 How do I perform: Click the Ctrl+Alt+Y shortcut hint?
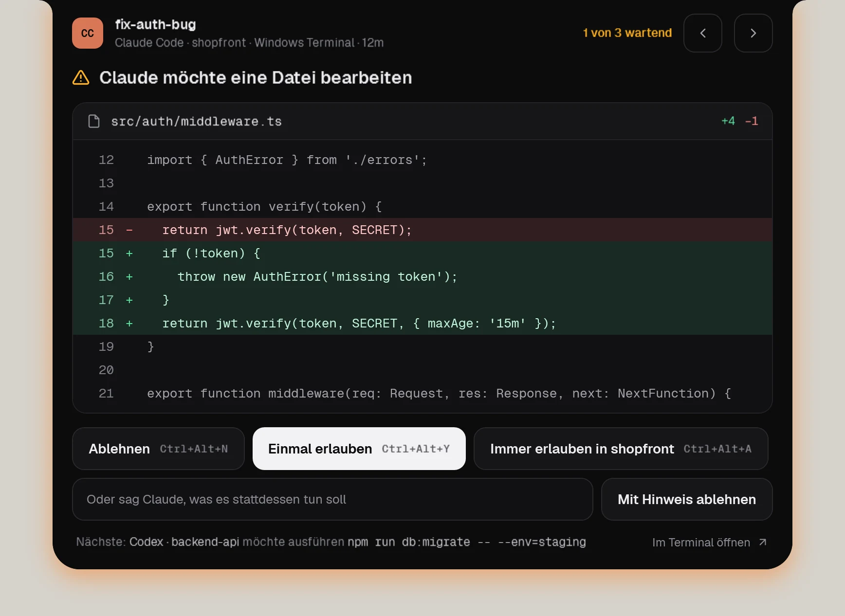click(416, 449)
